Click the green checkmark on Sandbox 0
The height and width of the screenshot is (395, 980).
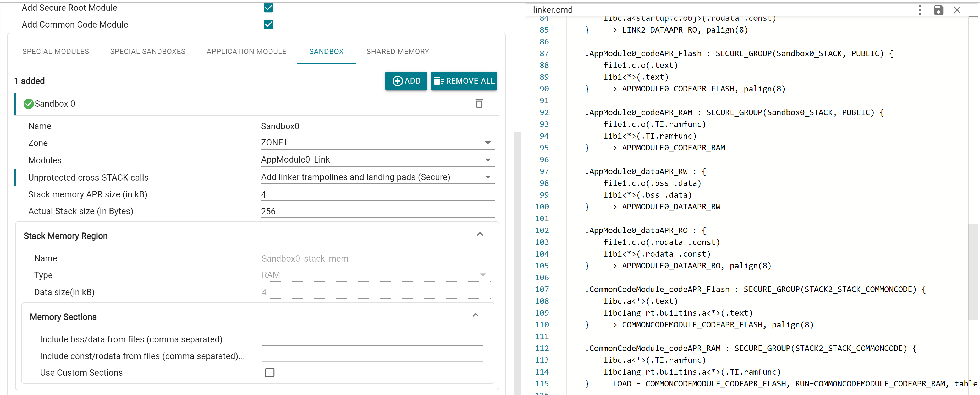click(28, 103)
